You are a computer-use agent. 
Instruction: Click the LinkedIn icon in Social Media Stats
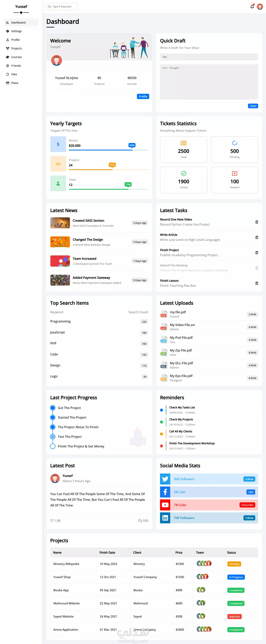pyautogui.click(x=165, y=518)
